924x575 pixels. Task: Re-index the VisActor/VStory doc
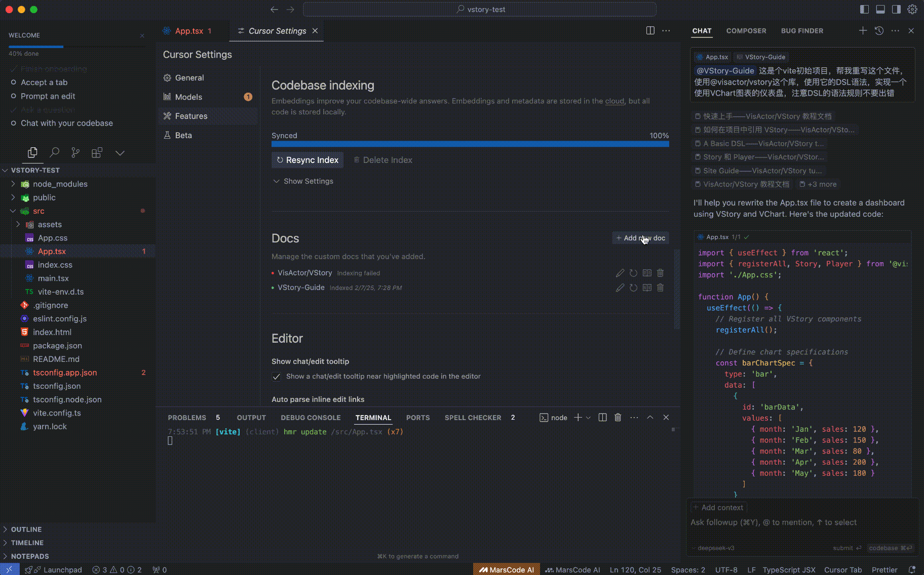pos(633,273)
